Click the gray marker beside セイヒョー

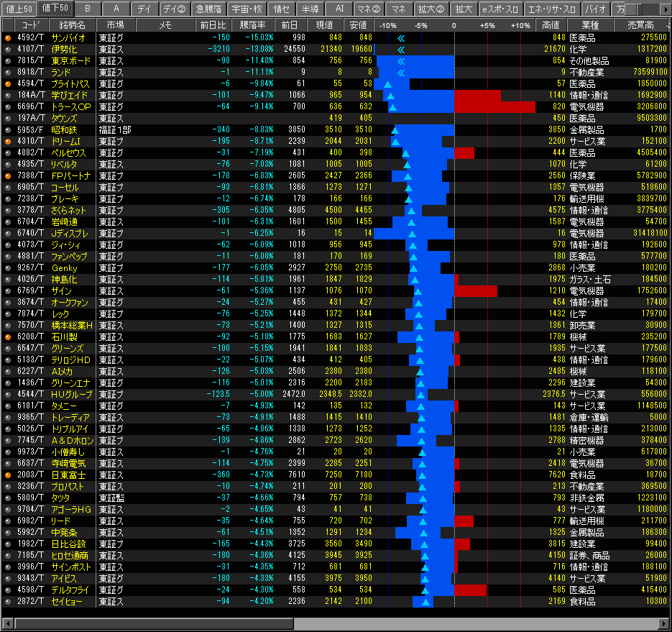[8, 602]
